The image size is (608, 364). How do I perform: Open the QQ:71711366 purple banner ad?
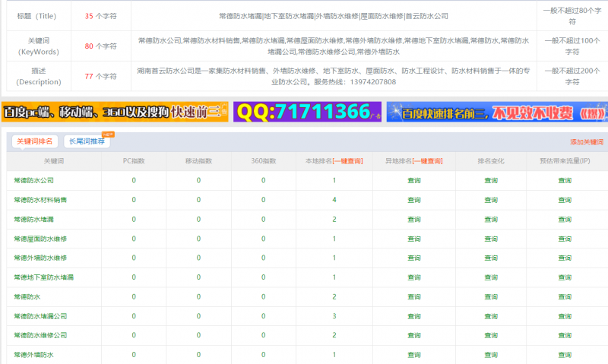(307, 112)
